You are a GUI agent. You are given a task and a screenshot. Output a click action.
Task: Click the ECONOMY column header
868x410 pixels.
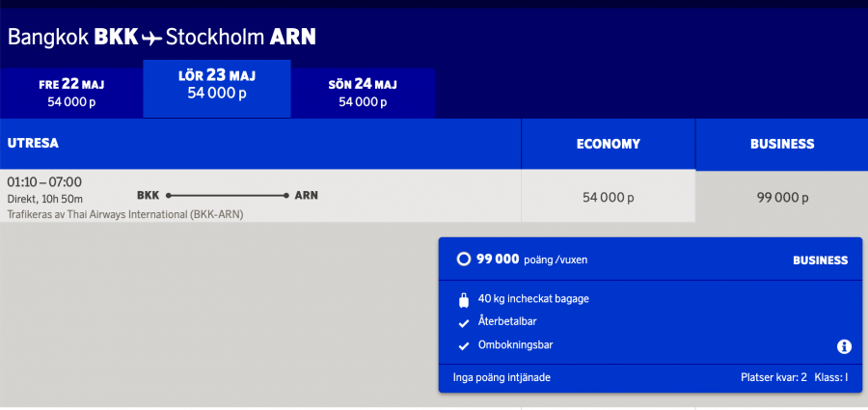click(608, 144)
